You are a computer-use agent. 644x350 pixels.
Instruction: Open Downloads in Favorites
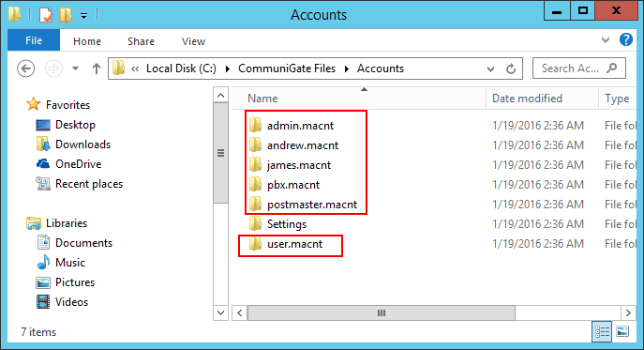[83, 145]
